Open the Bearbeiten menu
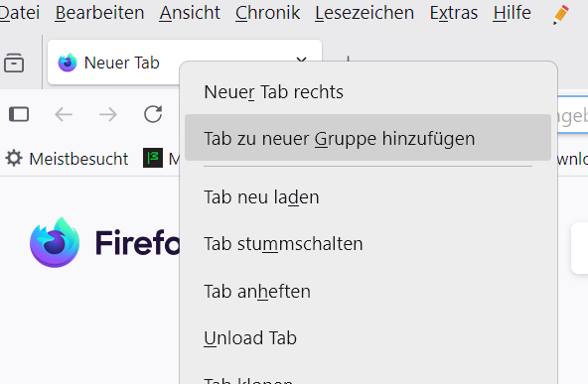 pyautogui.click(x=99, y=13)
